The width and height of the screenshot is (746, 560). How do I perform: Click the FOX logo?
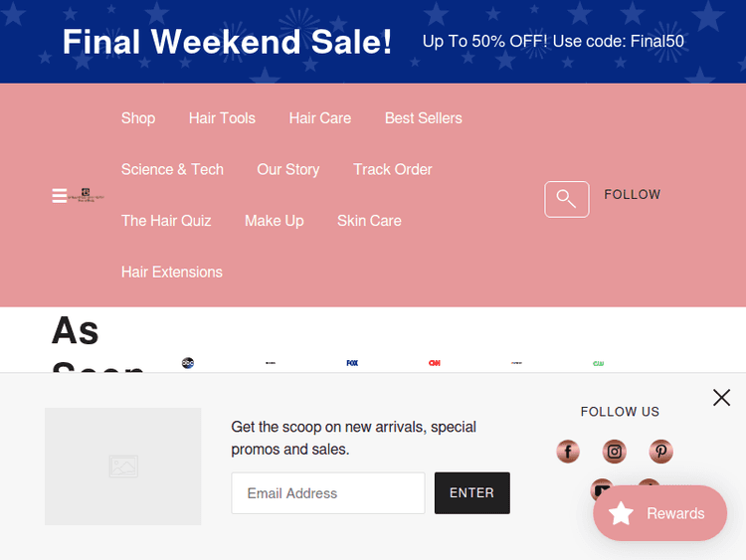pyautogui.click(x=352, y=363)
